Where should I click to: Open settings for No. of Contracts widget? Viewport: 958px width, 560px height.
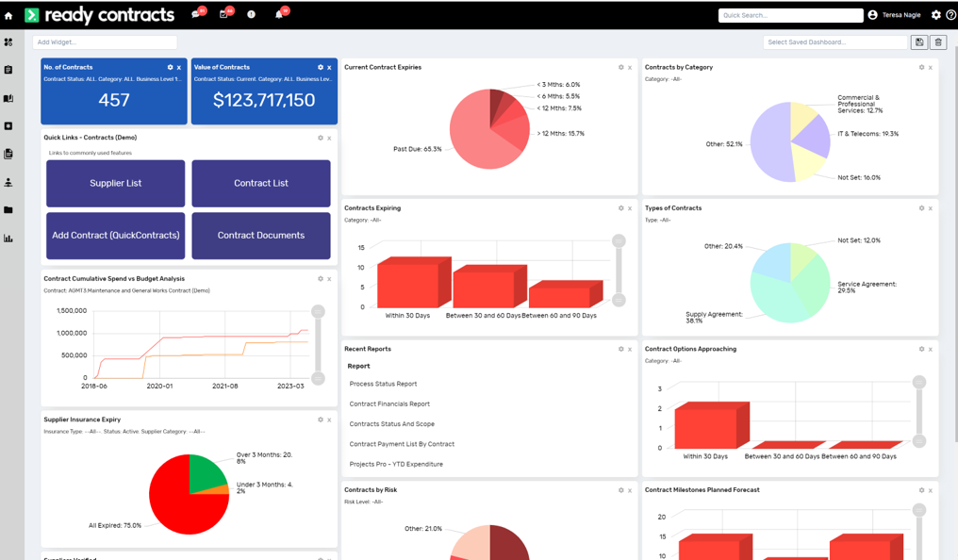tap(170, 67)
